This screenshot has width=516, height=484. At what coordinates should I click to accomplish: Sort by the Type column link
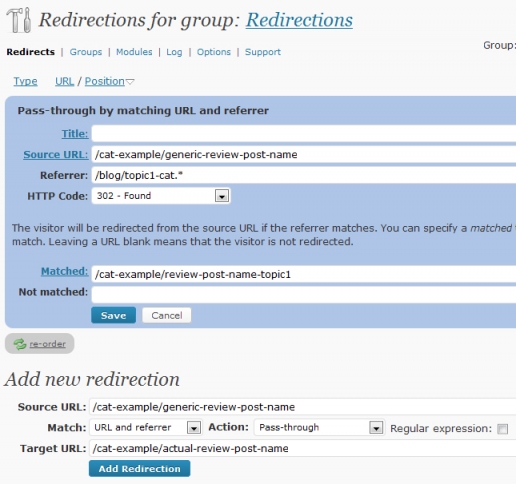(25, 81)
